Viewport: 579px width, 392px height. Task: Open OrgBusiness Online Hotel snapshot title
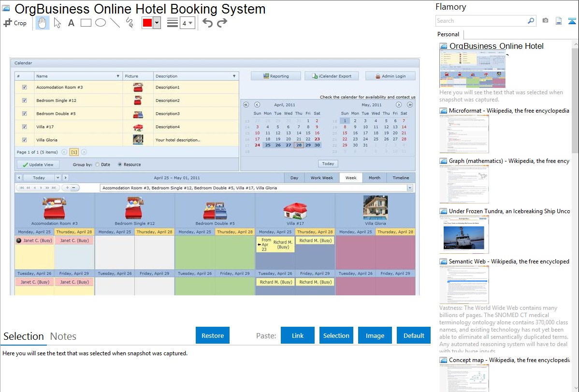[496, 46]
